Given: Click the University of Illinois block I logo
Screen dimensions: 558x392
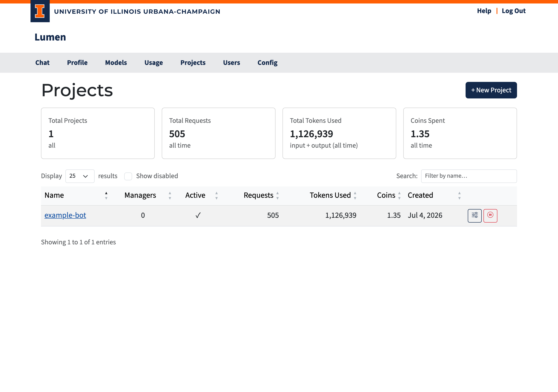Looking at the screenshot, I should tap(40, 11).
